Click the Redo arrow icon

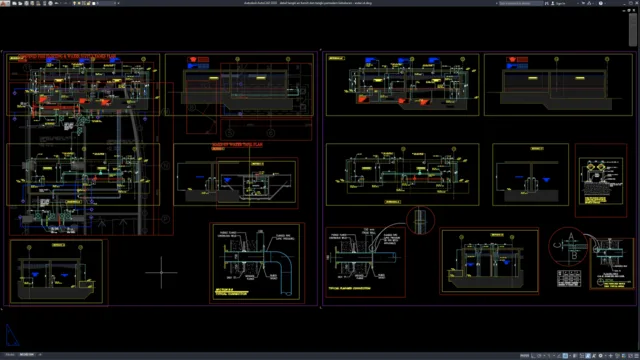[x=65, y=3]
